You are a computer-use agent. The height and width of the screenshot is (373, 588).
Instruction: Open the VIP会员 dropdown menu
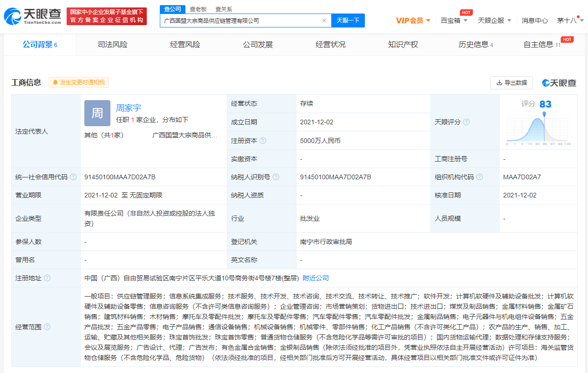coord(413,20)
